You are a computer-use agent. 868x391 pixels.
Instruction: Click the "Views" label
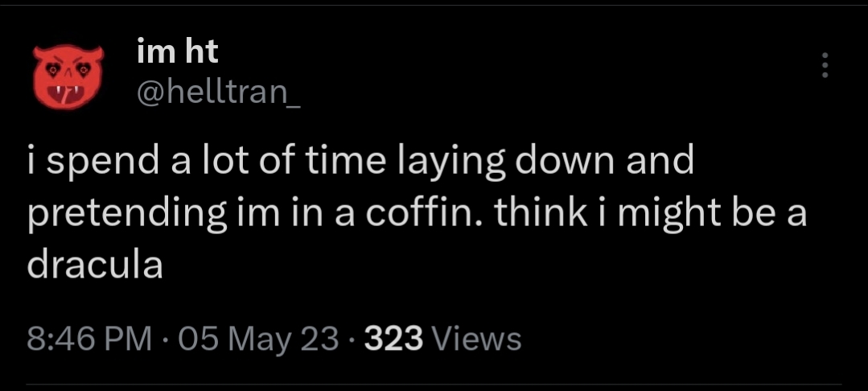pyautogui.click(x=477, y=339)
